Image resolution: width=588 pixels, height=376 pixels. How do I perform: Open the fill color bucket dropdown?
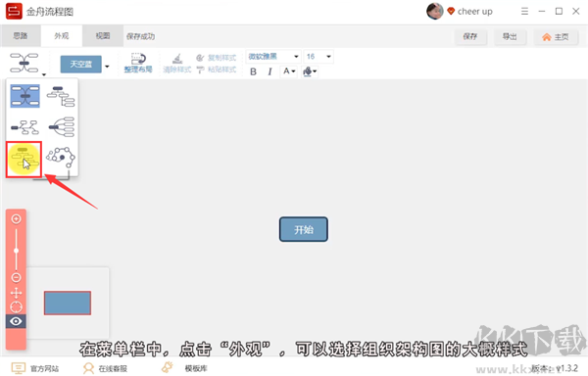310,71
